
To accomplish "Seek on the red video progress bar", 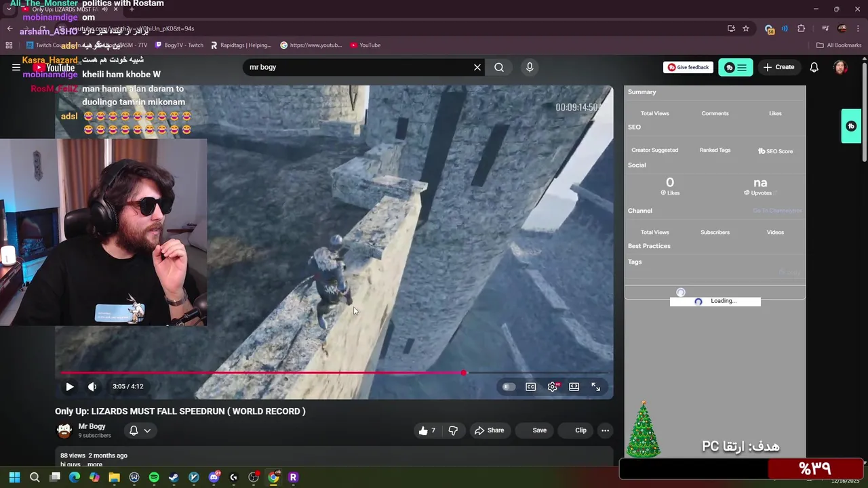I will pyautogui.click(x=335, y=373).
